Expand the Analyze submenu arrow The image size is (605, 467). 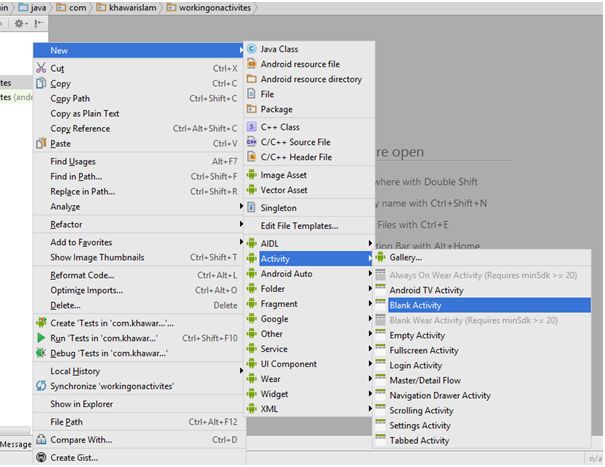[x=241, y=207]
